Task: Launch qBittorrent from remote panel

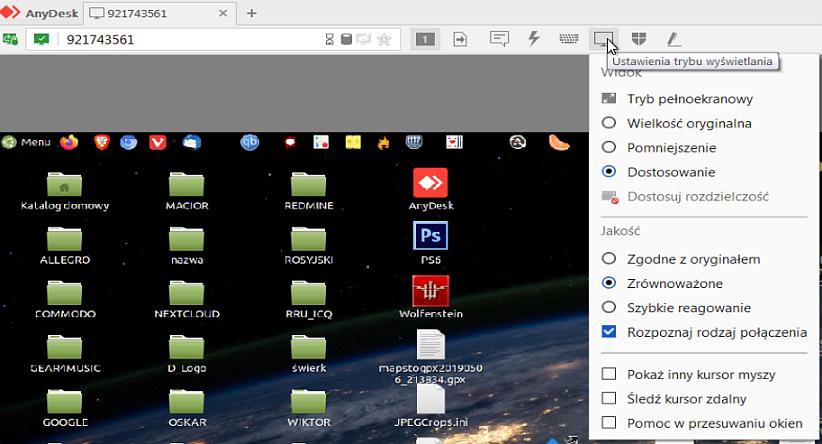Action: pyautogui.click(x=250, y=142)
